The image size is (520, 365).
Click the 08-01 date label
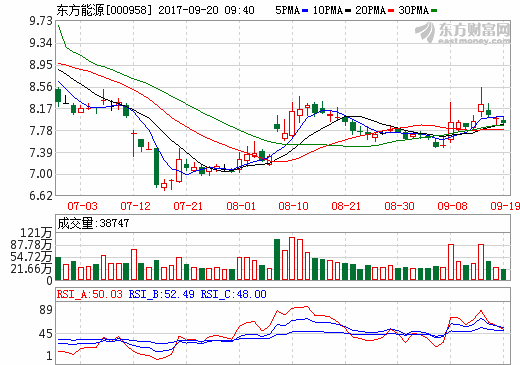(x=241, y=206)
